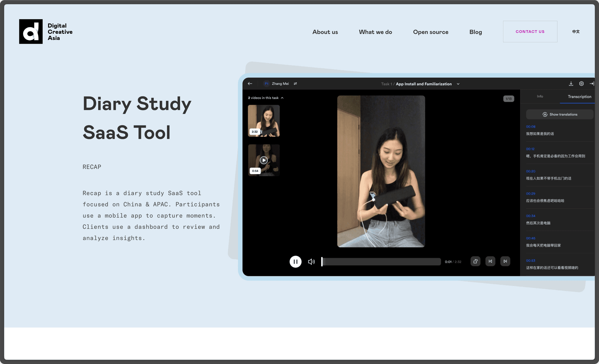Viewport: 599px width, 364px height.
Task: Switch the site language to 中文
Action: [x=576, y=32]
